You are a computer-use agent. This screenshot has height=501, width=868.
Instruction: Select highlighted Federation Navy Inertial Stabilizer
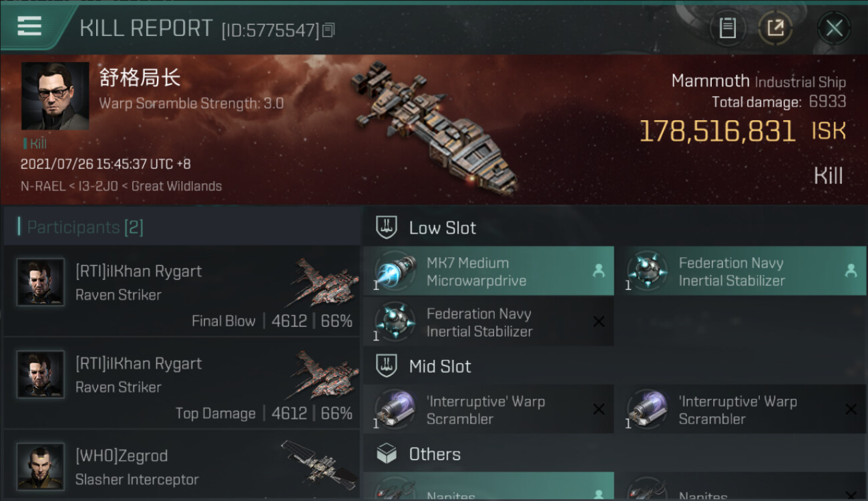[740, 271]
